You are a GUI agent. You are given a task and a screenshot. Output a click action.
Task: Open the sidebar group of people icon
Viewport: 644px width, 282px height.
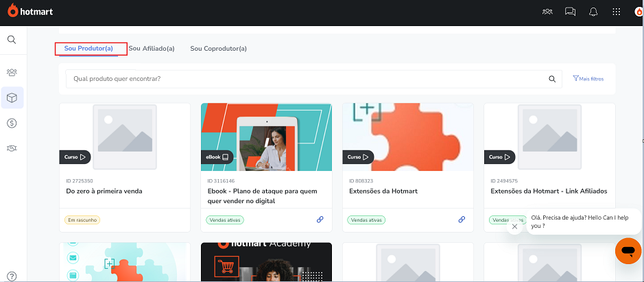pos(12,72)
